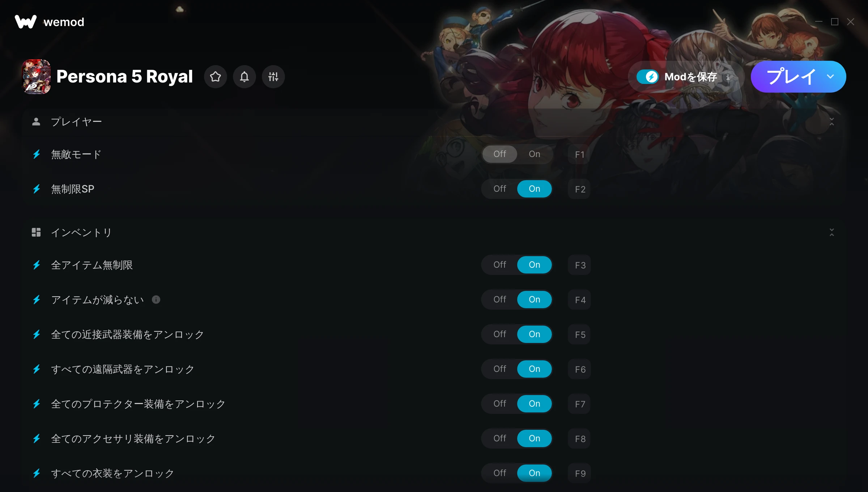Collapse the プレイヤー section
868x492 pixels.
[832, 122]
